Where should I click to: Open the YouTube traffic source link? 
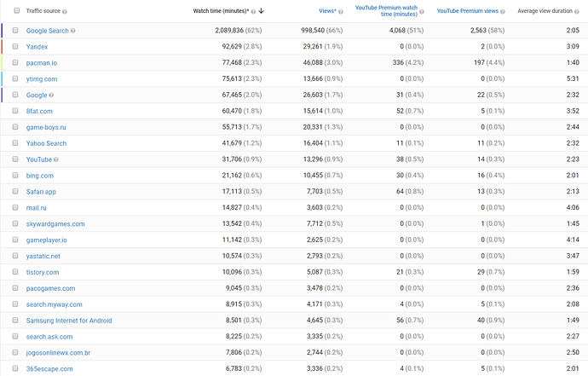[38, 159]
